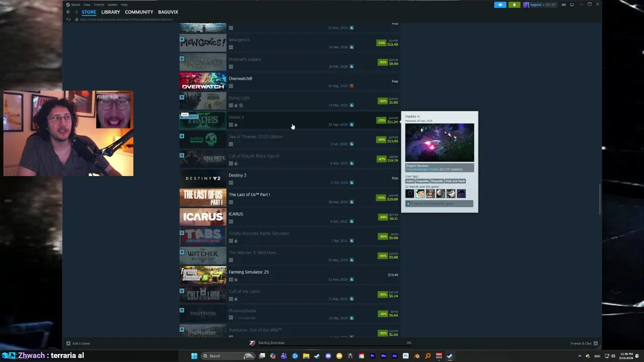
Task: Click the ICARUS title text
Action: point(236,214)
